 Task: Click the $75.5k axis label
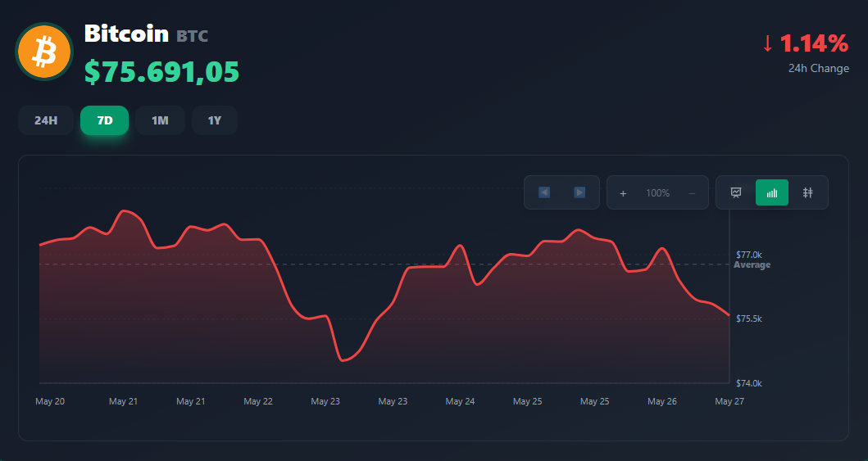coord(749,319)
